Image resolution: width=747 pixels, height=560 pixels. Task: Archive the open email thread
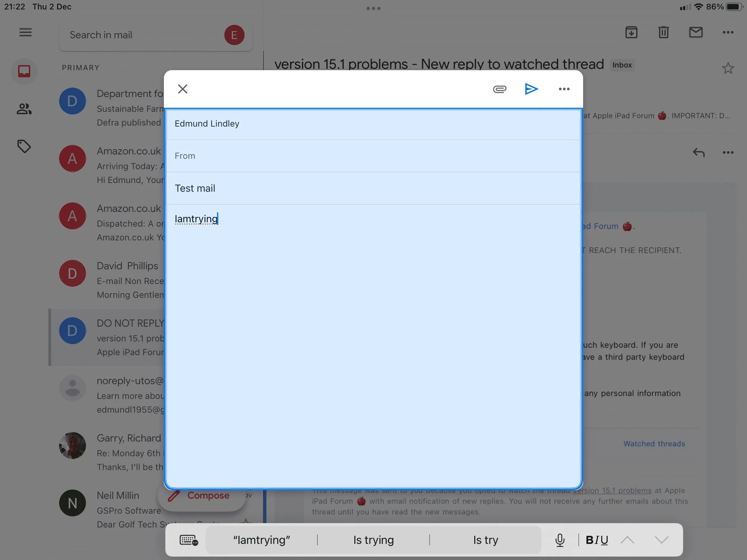631,33
